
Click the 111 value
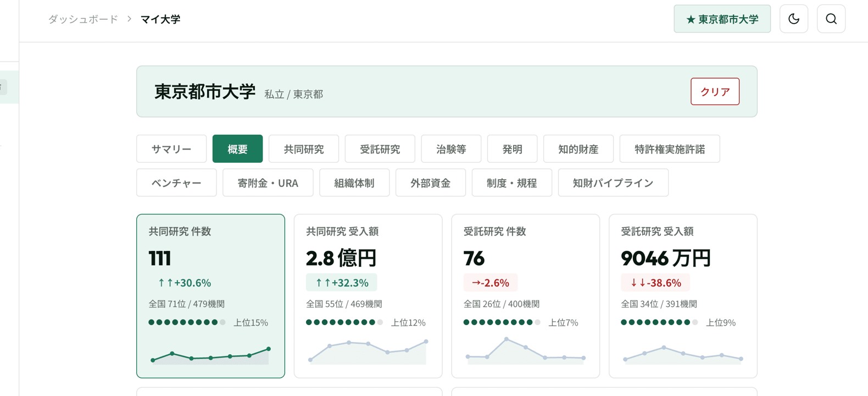pos(160,258)
